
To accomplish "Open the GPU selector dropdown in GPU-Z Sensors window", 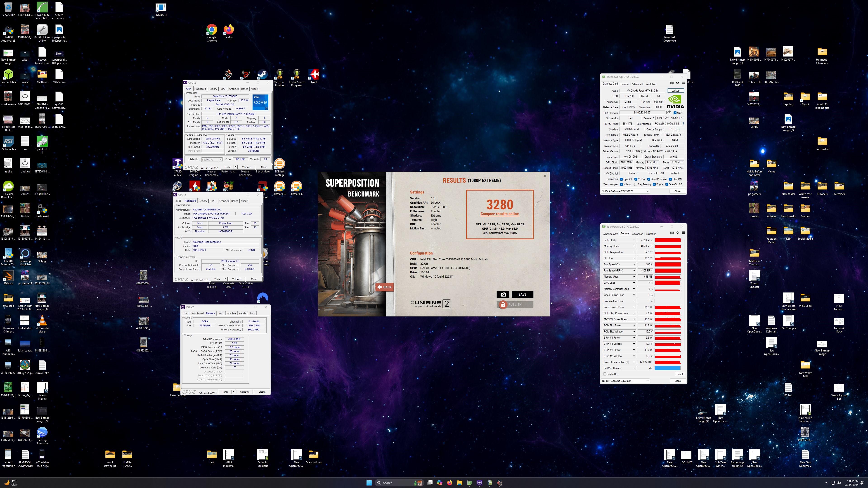I will coord(626,381).
